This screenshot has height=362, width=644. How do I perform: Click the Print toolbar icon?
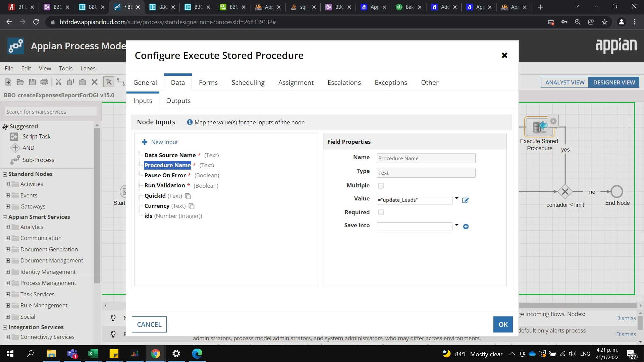[44, 82]
